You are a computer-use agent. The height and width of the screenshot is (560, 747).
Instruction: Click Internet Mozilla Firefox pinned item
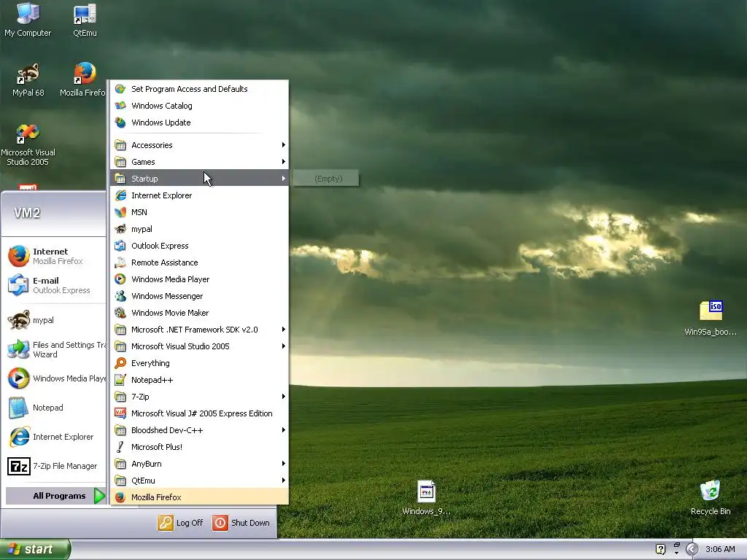click(54, 256)
